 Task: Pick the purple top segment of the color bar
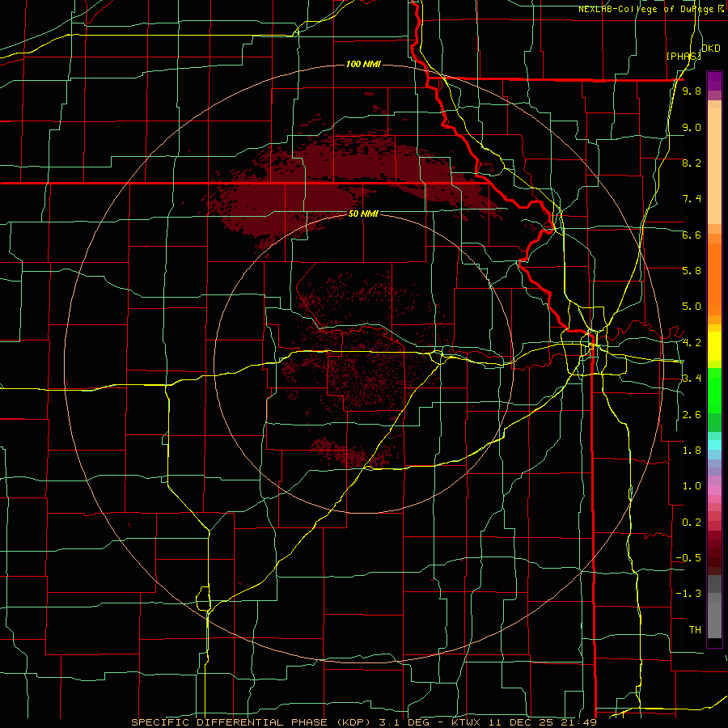(x=714, y=81)
